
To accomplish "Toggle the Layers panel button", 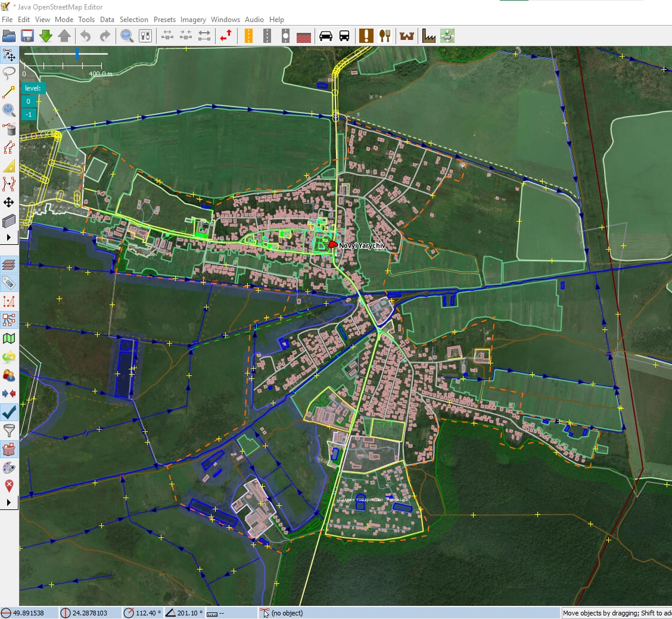I will (9, 265).
